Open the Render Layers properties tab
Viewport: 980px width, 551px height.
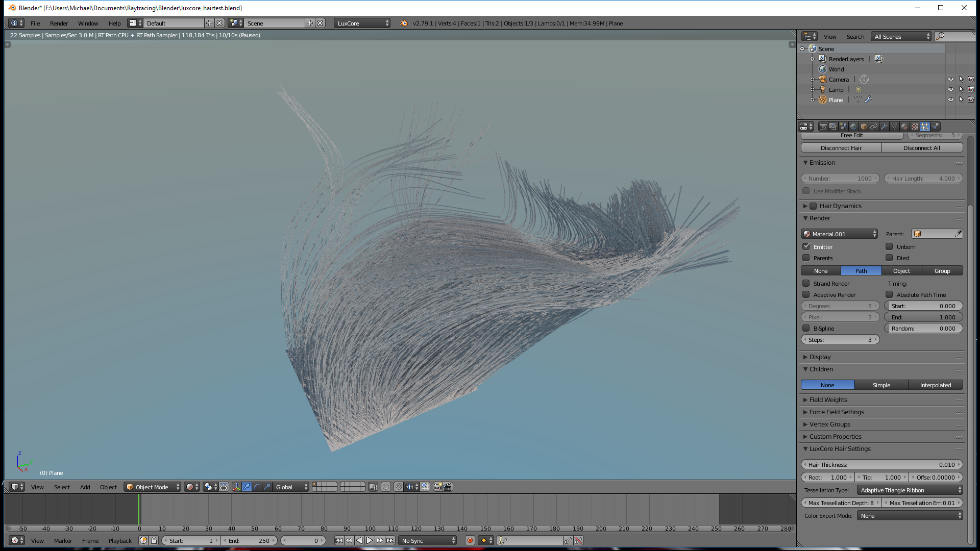pyautogui.click(x=833, y=127)
